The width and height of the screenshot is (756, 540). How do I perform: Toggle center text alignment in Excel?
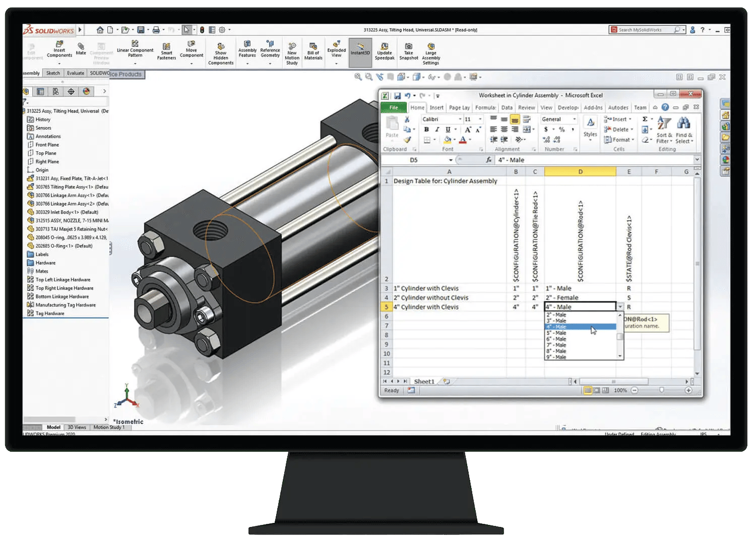click(504, 130)
